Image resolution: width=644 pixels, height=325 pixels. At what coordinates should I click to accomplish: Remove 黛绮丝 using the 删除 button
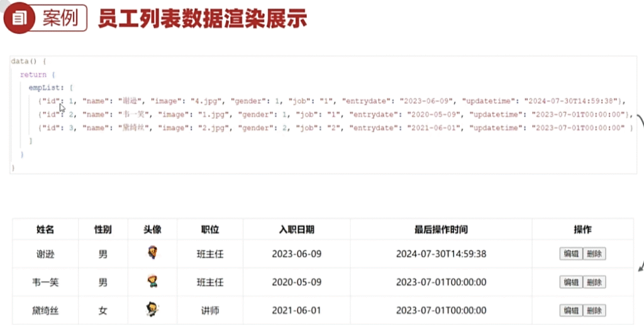coord(594,311)
